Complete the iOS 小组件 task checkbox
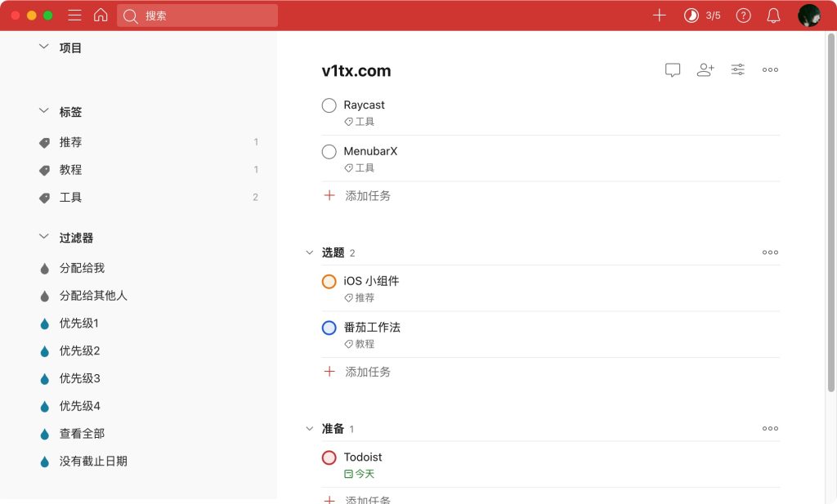Viewport: 837px width, 504px height. click(x=329, y=282)
